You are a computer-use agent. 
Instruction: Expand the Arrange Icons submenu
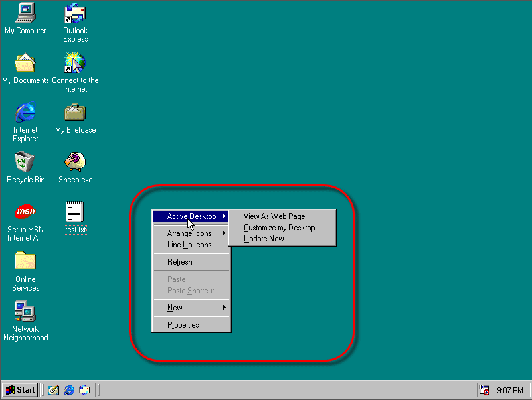(191, 233)
